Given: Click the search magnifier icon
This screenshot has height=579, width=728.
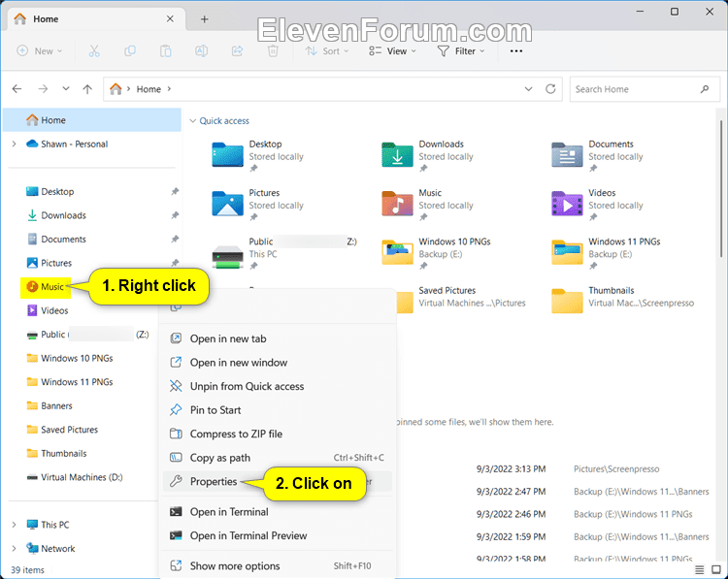Looking at the screenshot, I should point(705,88).
